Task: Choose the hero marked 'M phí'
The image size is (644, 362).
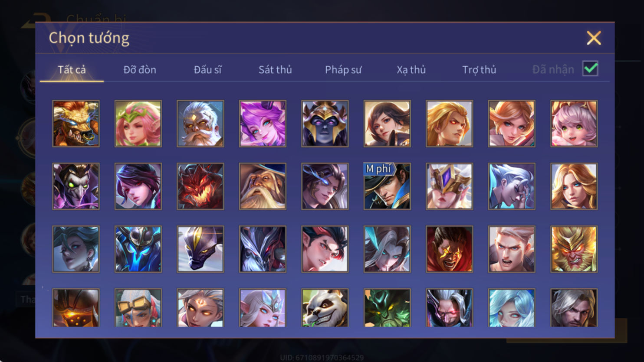Action: 387,186
